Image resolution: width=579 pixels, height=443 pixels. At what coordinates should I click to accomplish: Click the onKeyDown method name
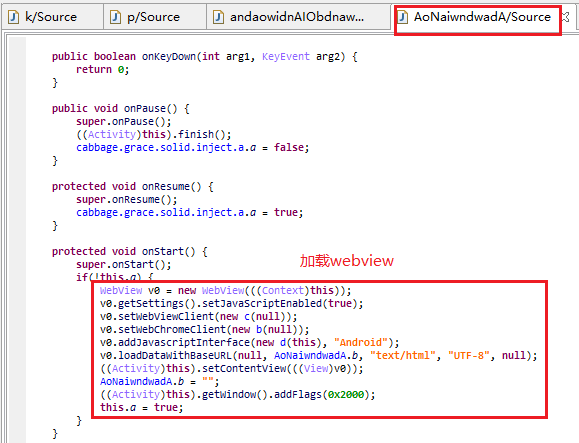pos(169,56)
